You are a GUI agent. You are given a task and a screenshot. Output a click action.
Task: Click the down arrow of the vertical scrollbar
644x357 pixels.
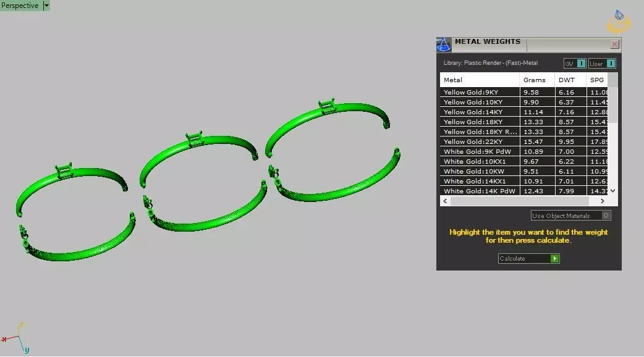pos(612,191)
